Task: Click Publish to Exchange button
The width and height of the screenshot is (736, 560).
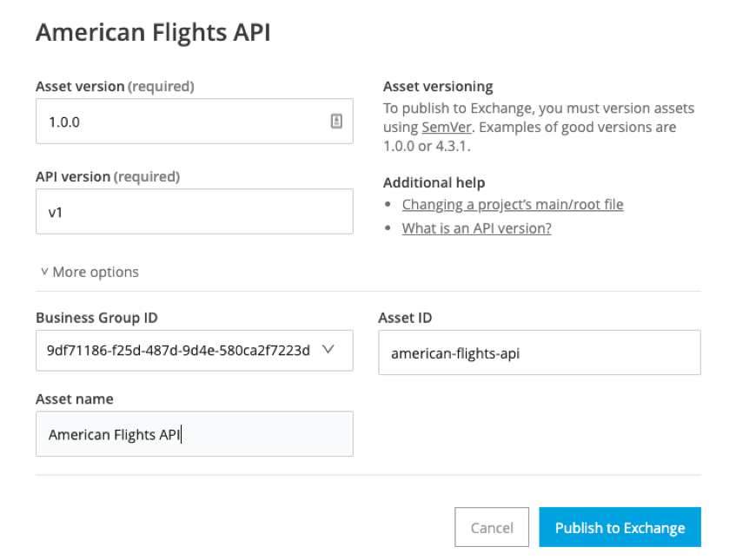Action: pos(620,527)
